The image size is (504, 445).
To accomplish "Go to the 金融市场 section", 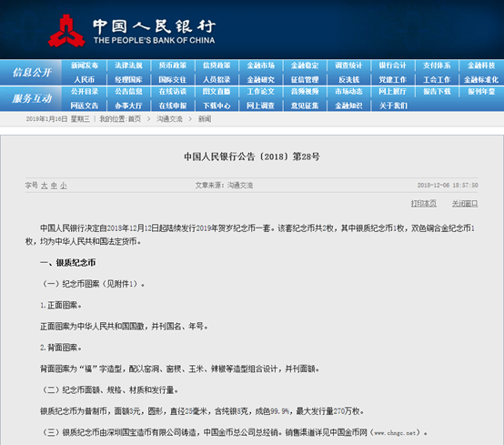I will click(261, 66).
